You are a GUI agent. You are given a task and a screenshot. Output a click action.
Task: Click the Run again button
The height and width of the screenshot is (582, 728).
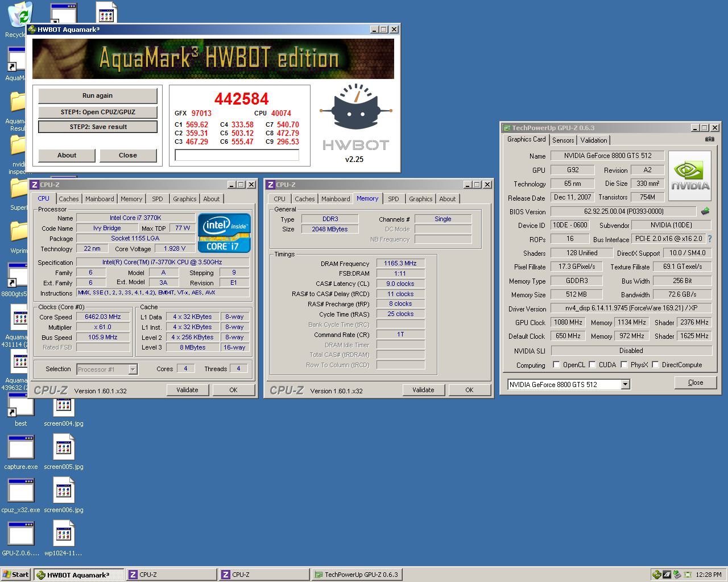coord(97,95)
